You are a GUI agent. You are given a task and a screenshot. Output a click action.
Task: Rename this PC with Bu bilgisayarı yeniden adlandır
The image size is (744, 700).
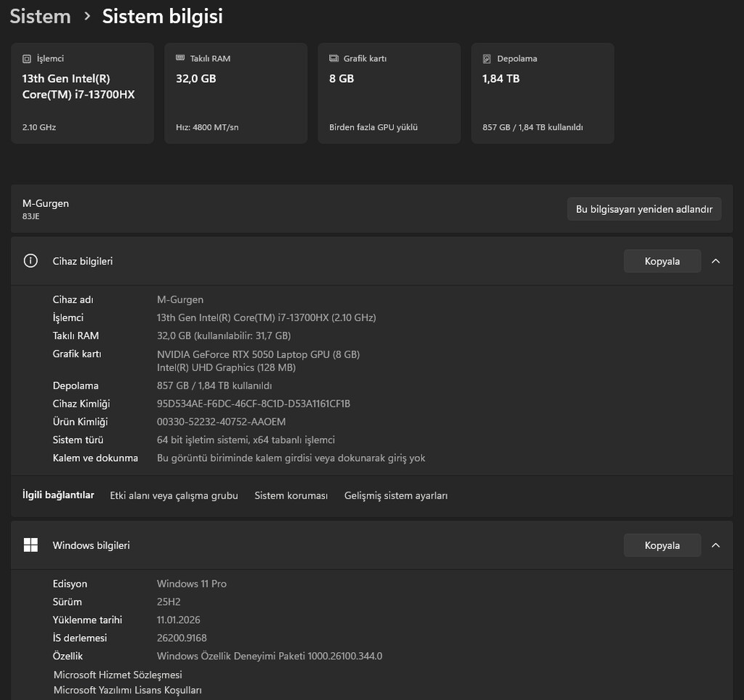tap(644, 209)
